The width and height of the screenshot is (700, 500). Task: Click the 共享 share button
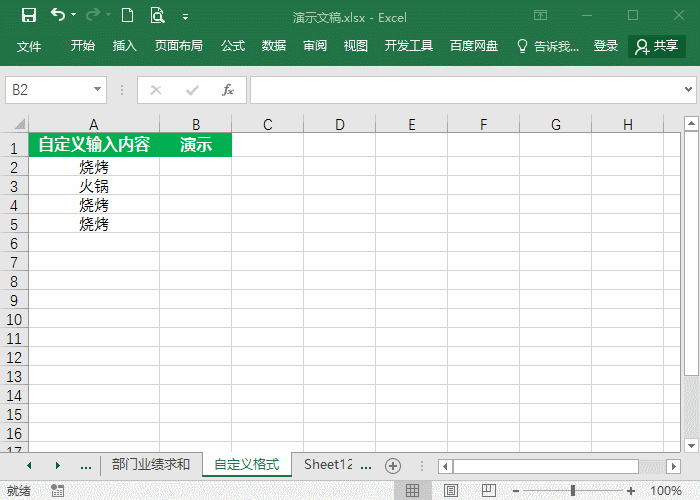[657, 46]
